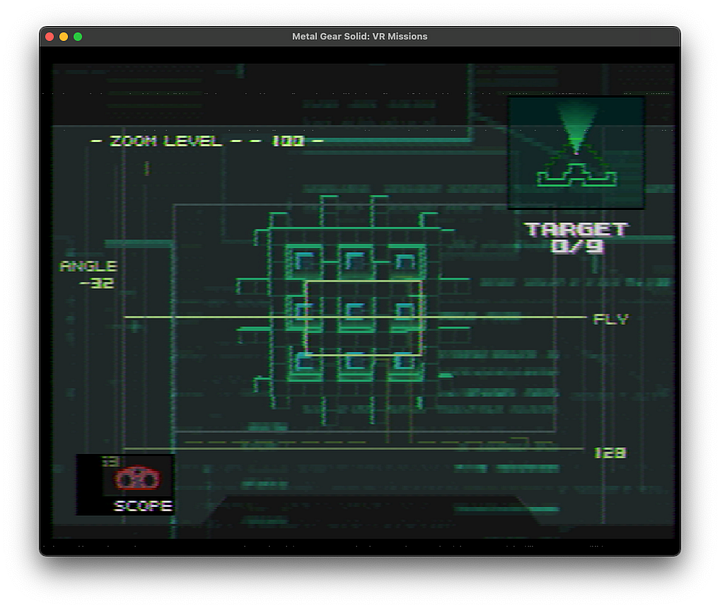Click the top-middle target in the grid
The width and height of the screenshot is (720, 608).
[355, 262]
